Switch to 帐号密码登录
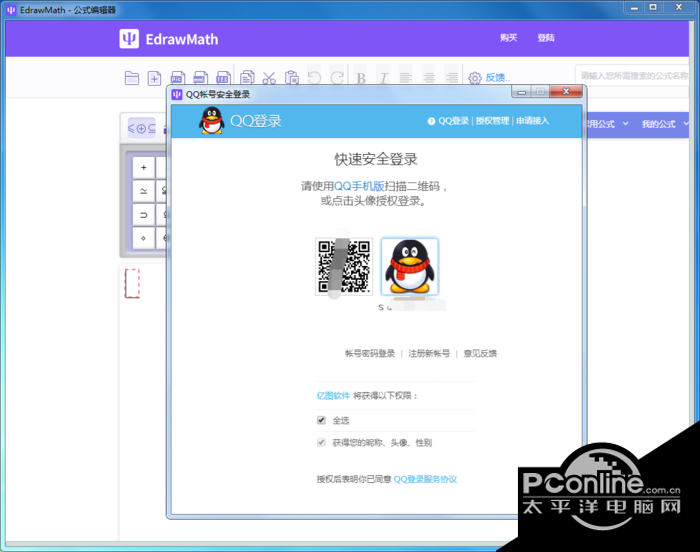This screenshot has height=552, width=700. click(370, 354)
